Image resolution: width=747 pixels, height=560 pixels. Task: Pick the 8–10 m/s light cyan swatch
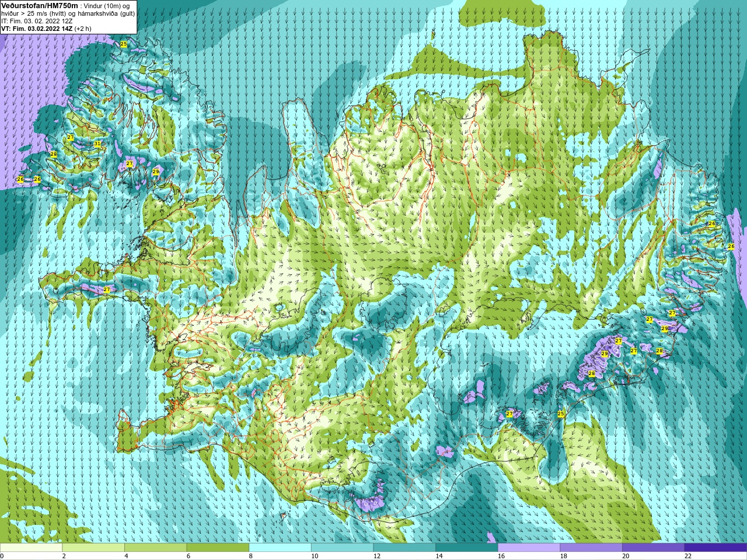[280, 548]
